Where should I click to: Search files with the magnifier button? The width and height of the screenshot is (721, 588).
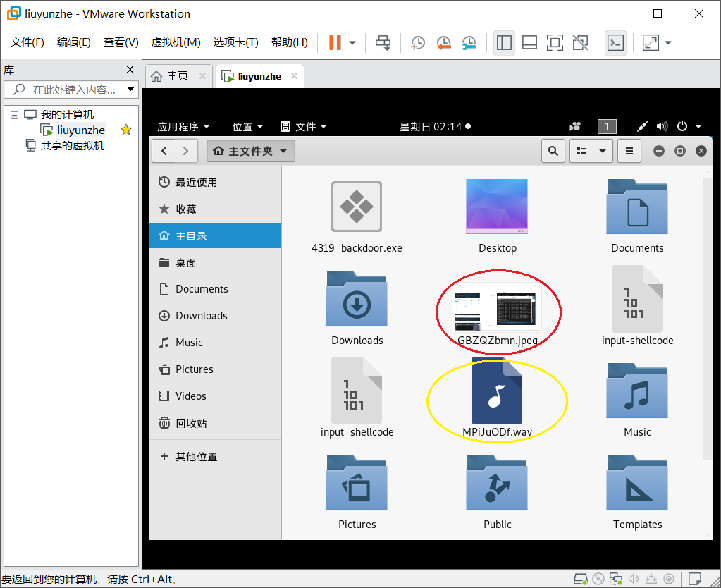coord(553,151)
